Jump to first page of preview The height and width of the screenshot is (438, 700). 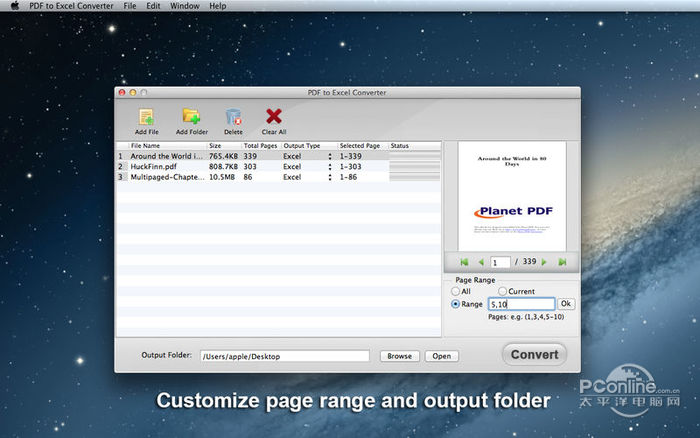coord(464,262)
